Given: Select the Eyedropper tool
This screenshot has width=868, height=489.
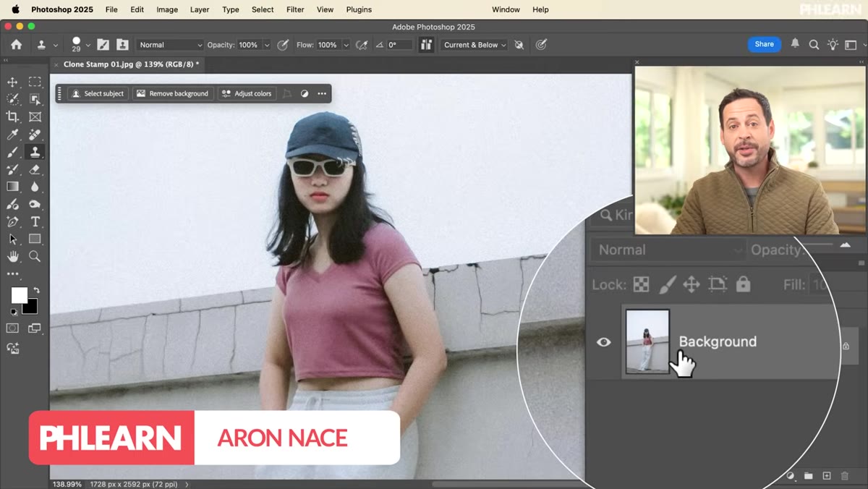Looking at the screenshot, I should pyautogui.click(x=12, y=135).
